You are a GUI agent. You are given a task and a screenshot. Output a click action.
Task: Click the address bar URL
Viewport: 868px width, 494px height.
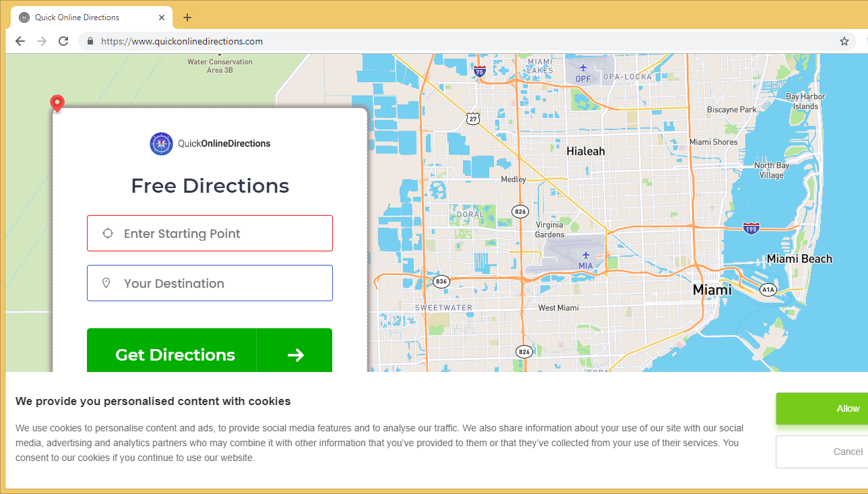coord(182,41)
